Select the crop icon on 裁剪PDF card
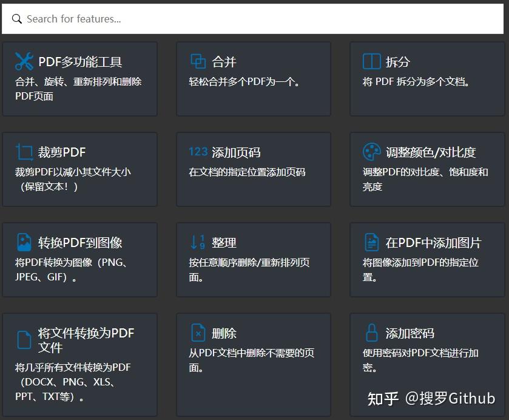 pos(23,151)
